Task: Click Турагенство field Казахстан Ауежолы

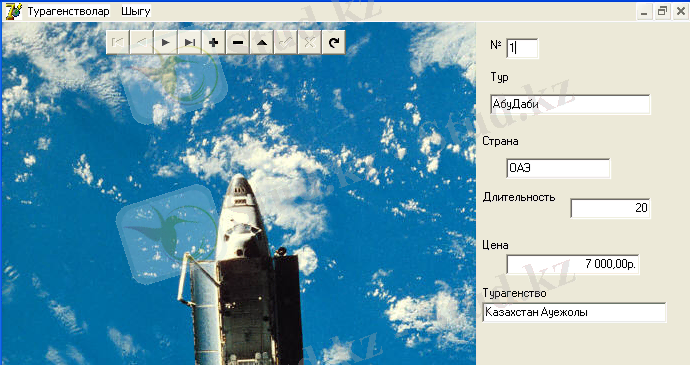Action: pyautogui.click(x=574, y=312)
